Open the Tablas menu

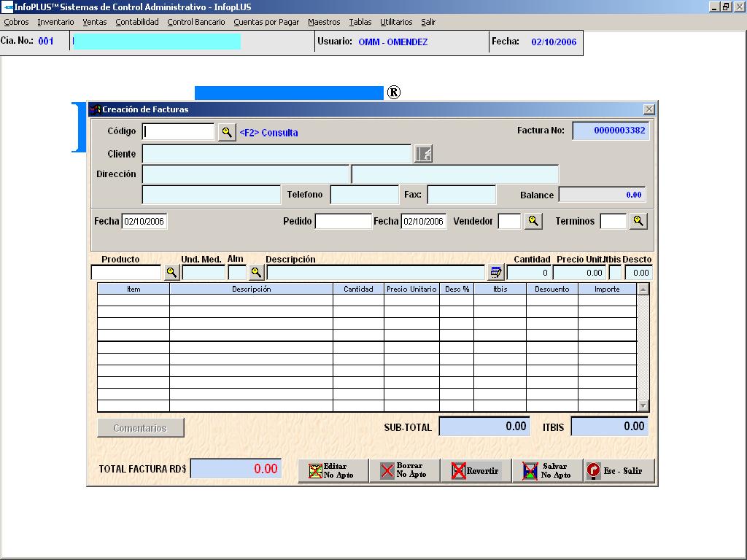[x=360, y=22]
